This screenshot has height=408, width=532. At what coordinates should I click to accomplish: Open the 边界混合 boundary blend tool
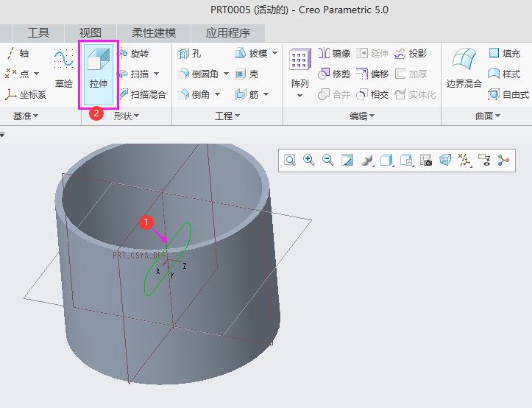[x=464, y=69]
